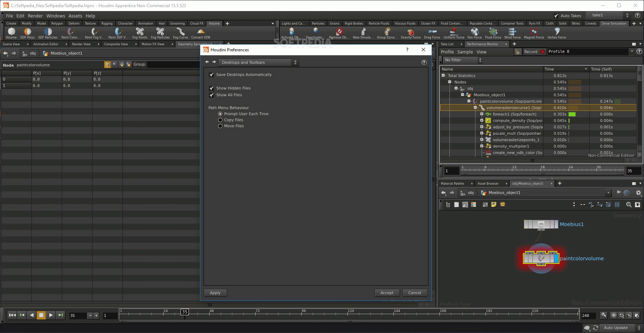Use the Convert VDB tool
Image resolution: width=644 pixels, height=333 pixels.
201,33
